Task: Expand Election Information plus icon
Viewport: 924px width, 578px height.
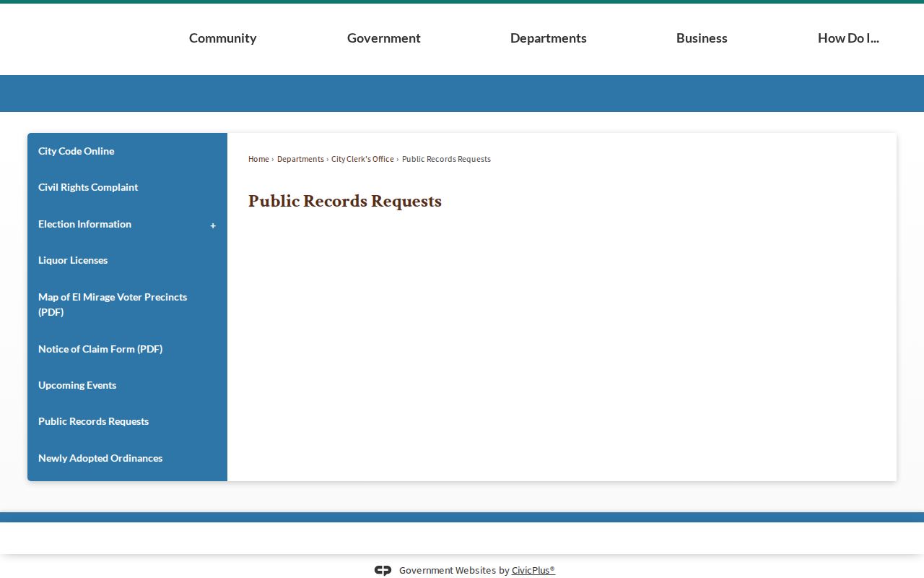Action: [x=213, y=225]
